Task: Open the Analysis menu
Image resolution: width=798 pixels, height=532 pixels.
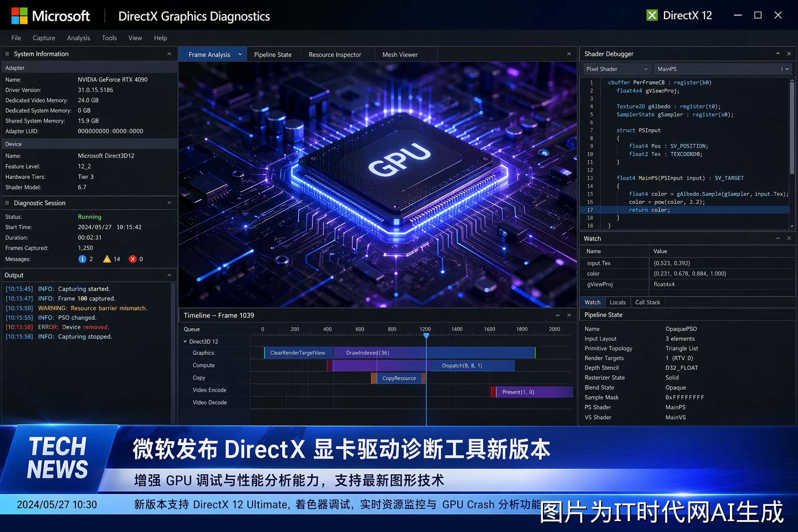Action: pyautogui.click(x=78, y=38)
